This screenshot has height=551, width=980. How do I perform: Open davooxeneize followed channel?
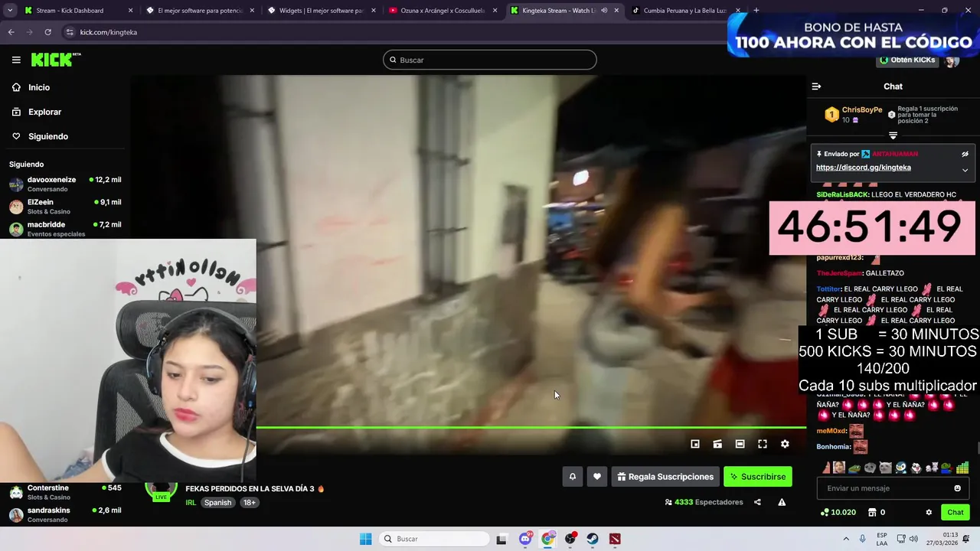point(65,184)
